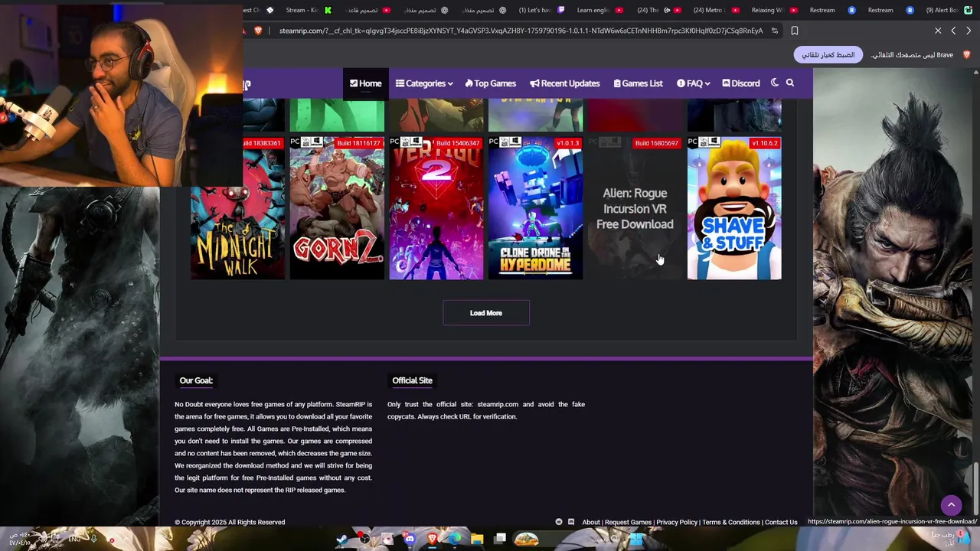Click the Our Goal footer heading
The image size is (980, 551).
196,380
